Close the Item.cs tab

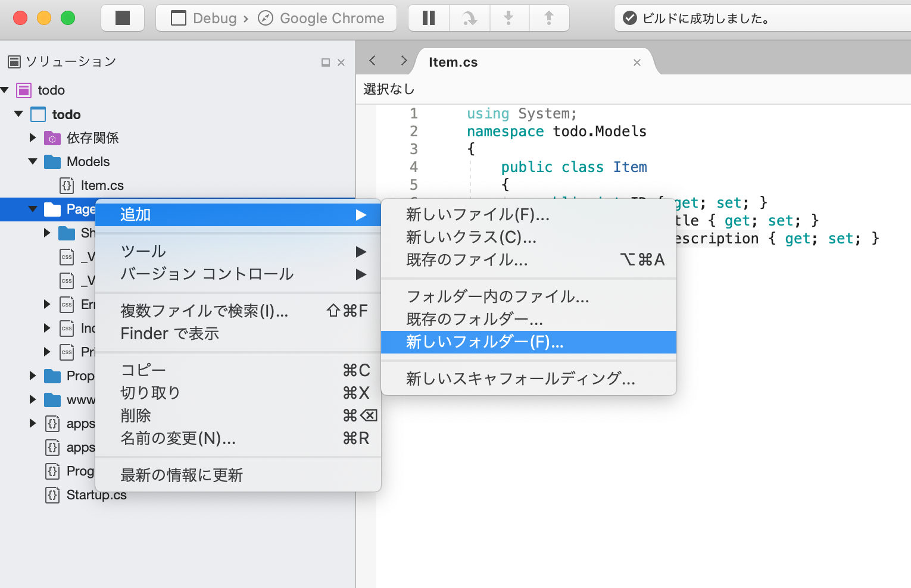637,62
